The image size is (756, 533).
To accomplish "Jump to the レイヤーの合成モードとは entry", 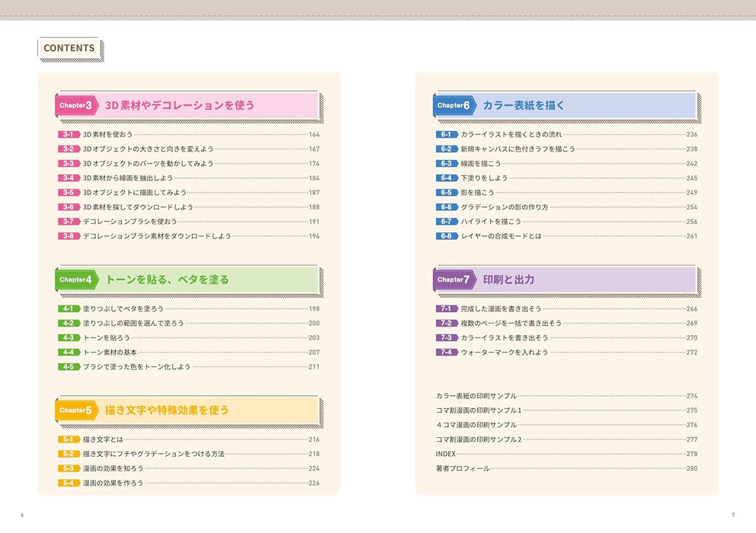I will [x=501, y=237].
